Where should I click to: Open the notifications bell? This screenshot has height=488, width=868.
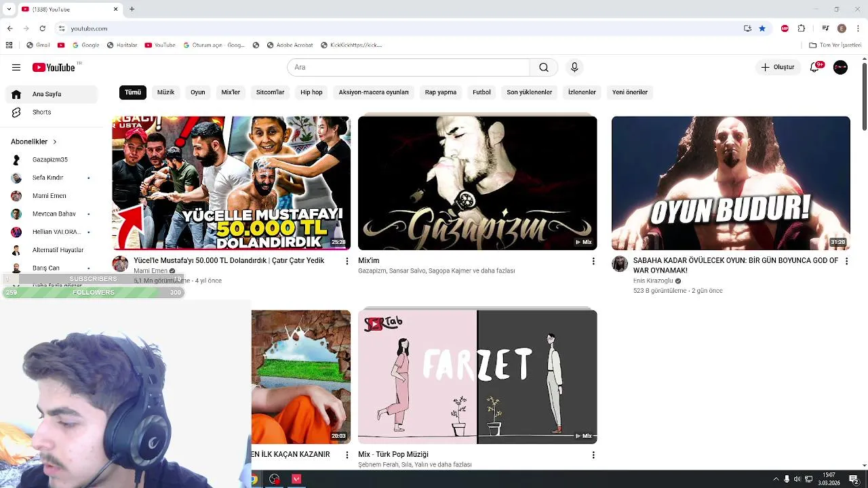[815, 67]
